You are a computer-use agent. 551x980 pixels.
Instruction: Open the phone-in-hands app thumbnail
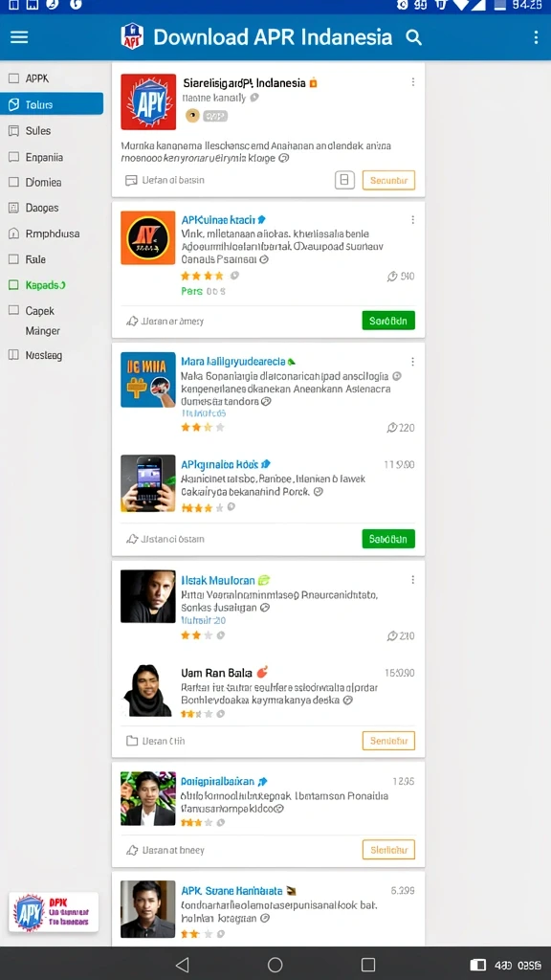point(148,483)
